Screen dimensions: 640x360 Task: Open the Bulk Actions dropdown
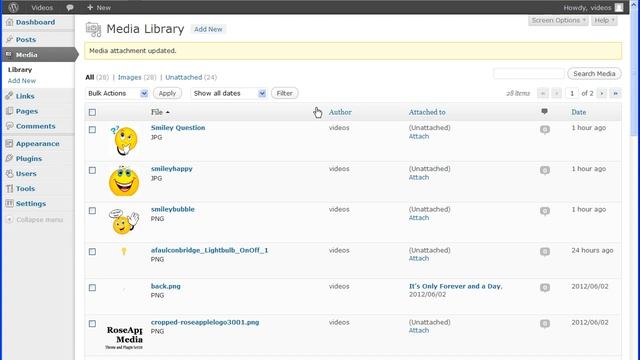pos(117,93)
